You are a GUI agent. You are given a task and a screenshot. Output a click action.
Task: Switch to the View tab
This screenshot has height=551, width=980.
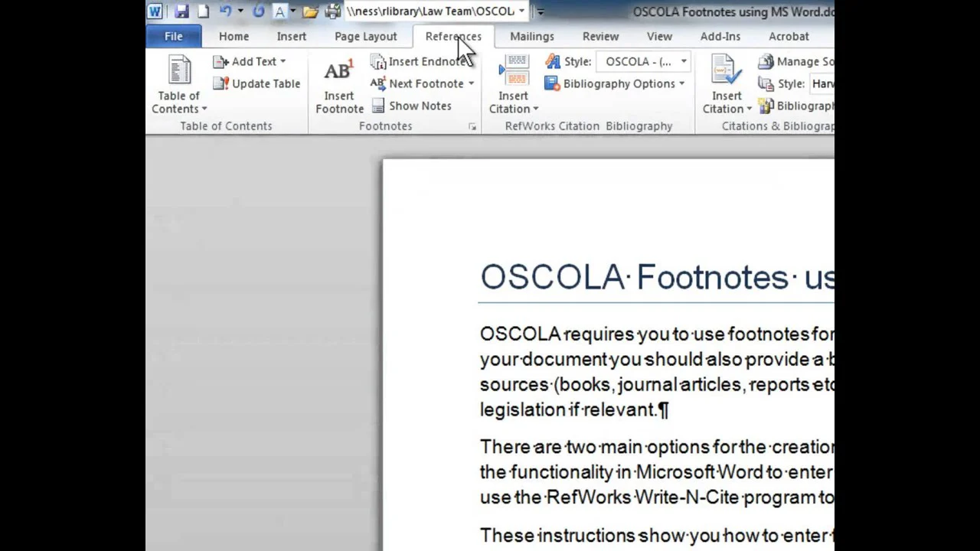pos(659,36)
